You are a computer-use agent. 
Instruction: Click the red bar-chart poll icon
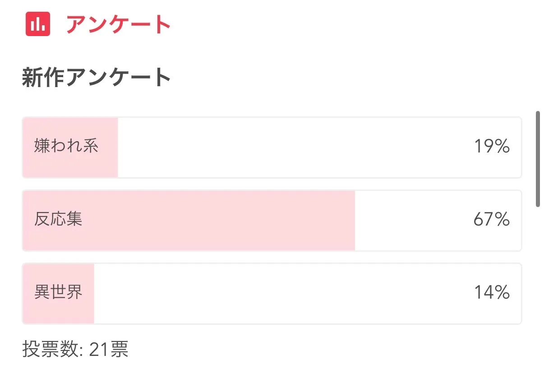pos(38,24)
